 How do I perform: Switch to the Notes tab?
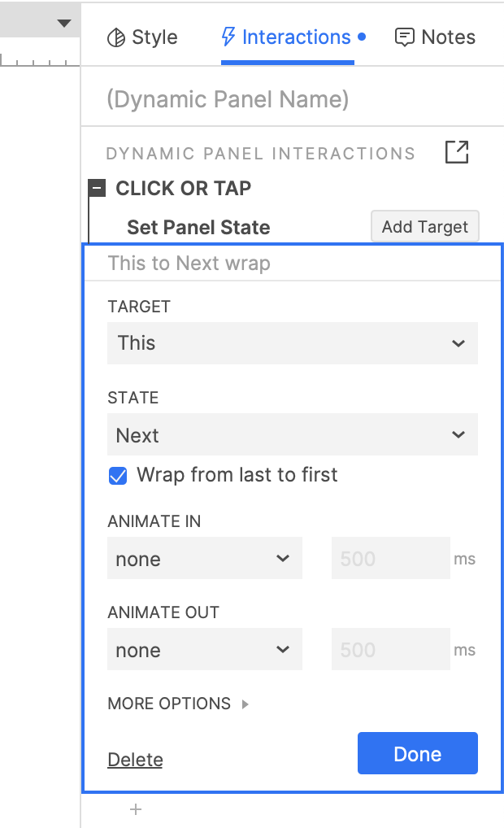pos(436,37)
